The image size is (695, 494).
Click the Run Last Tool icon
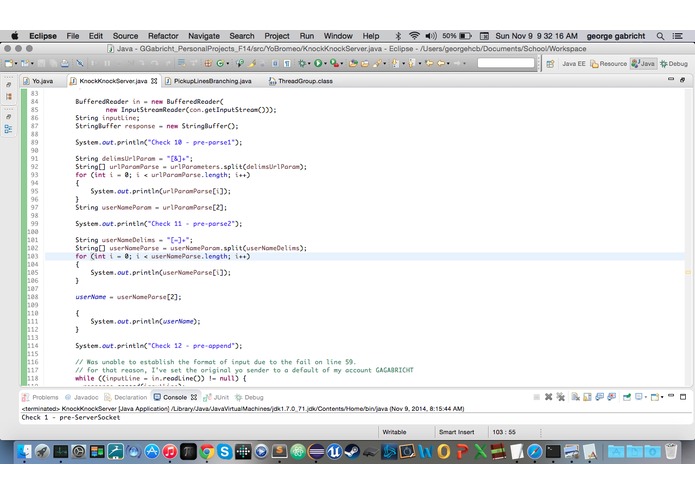pos(334,63)
